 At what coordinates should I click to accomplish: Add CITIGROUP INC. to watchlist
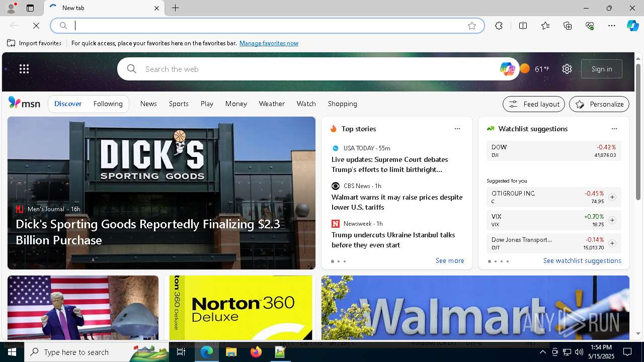(612, 197)
